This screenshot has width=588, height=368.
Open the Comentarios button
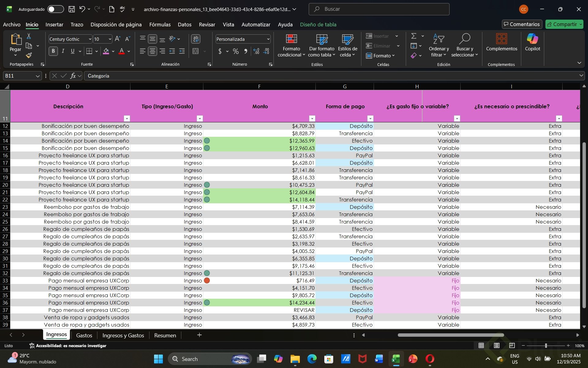(x=522, y=24)
